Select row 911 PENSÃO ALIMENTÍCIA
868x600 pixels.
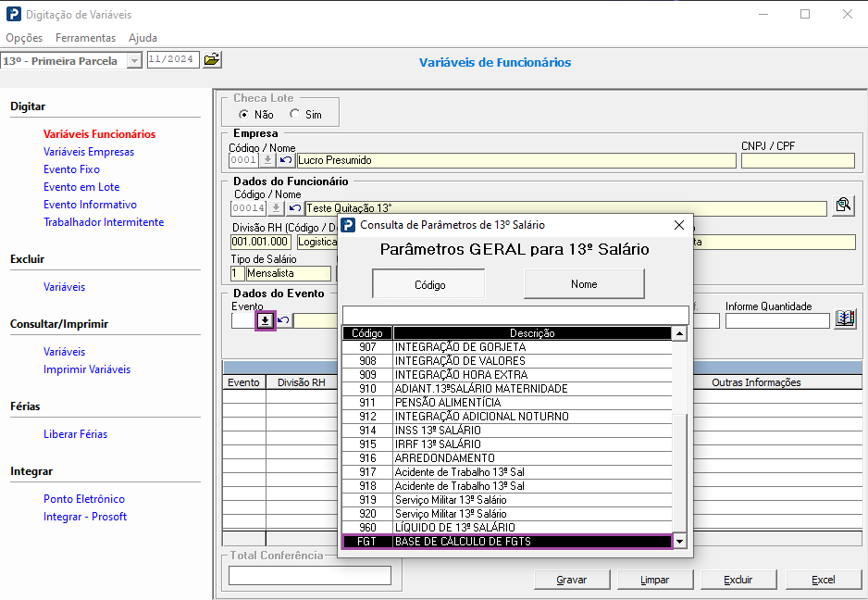pos(507,403)
